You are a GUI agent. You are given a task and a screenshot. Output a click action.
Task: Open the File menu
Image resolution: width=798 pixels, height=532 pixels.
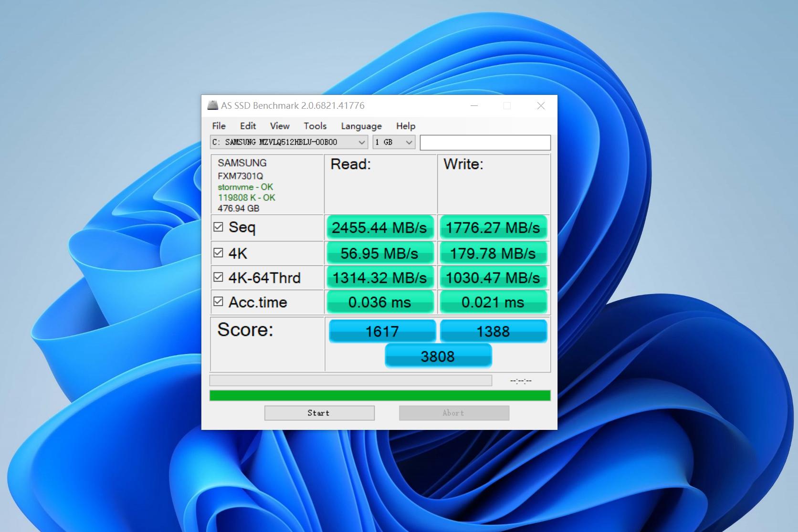(x=219, y=126)
